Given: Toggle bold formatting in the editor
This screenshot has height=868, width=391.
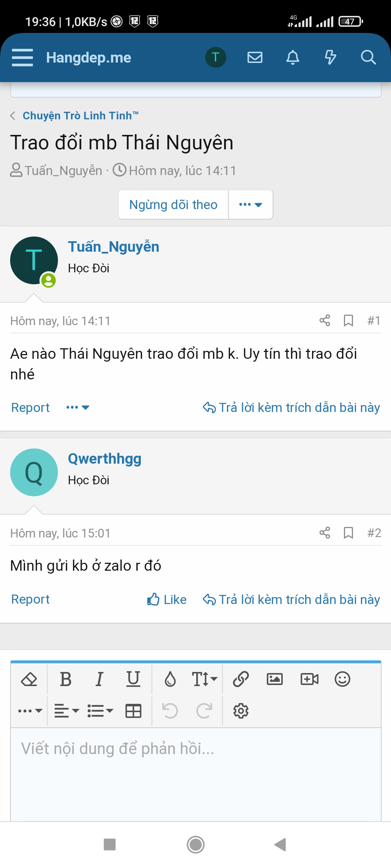Looking at the screenshot, I should [x=66, y=679].
